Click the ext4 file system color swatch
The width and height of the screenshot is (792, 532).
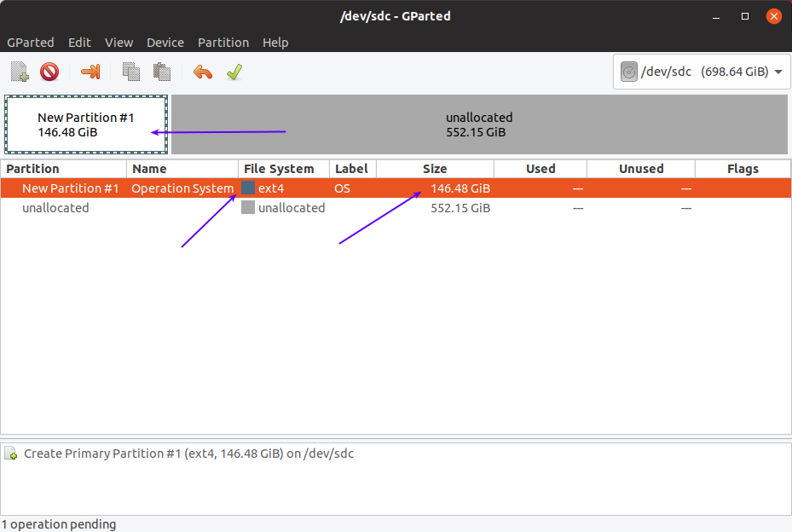(x=248, y=188)
